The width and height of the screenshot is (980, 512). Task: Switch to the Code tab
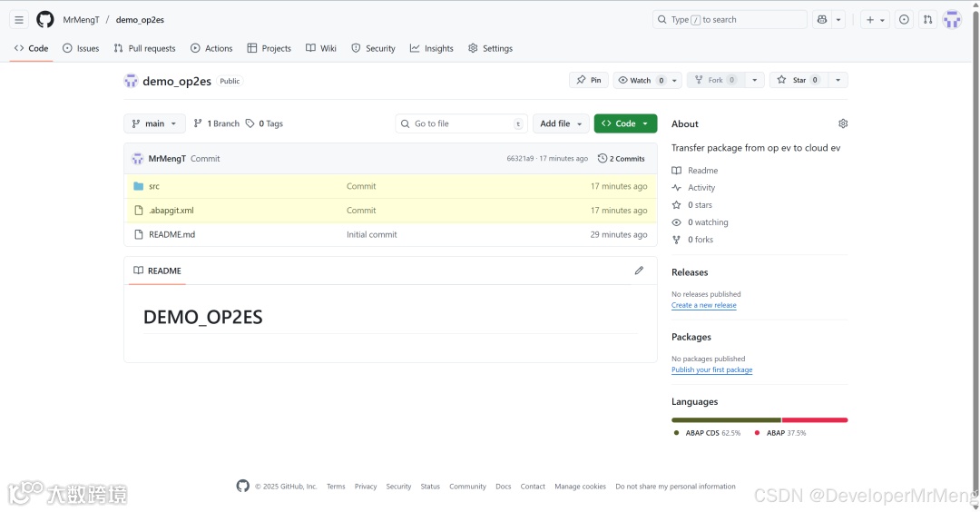tap(31, 48)
